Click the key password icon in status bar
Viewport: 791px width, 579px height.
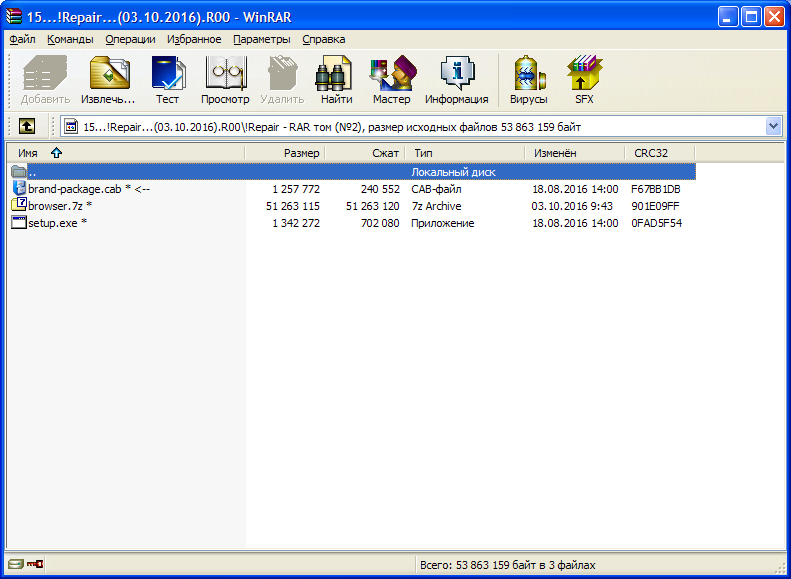[x=35, y=564]
